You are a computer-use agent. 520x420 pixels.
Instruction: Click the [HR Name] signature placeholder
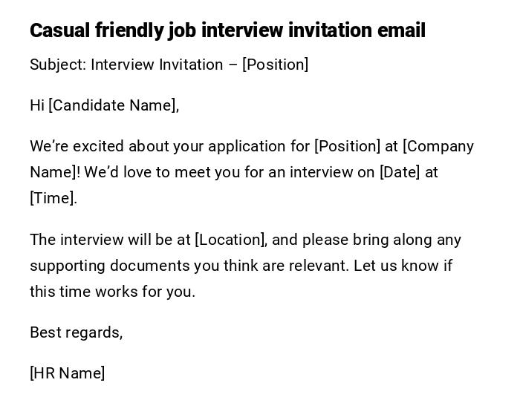point(67,373)
